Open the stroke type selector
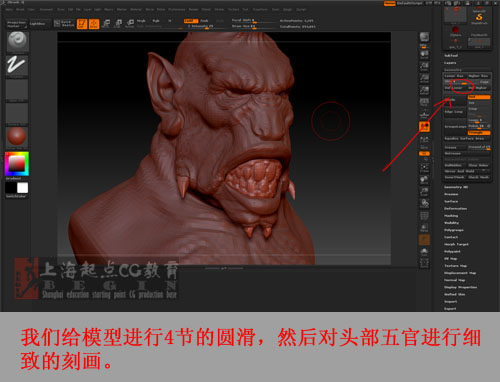The width and height of the screenshot is (500, 382). point(18,65)
